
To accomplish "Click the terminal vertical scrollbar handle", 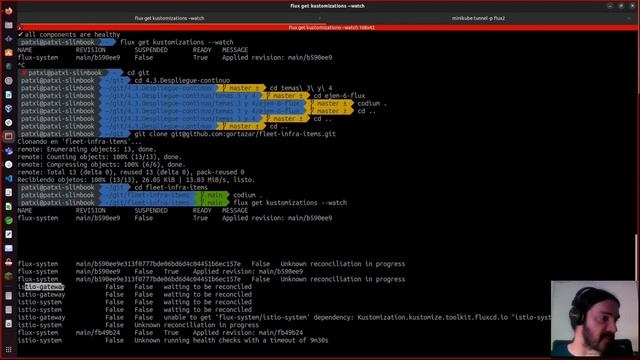I will tap(636, 257).
